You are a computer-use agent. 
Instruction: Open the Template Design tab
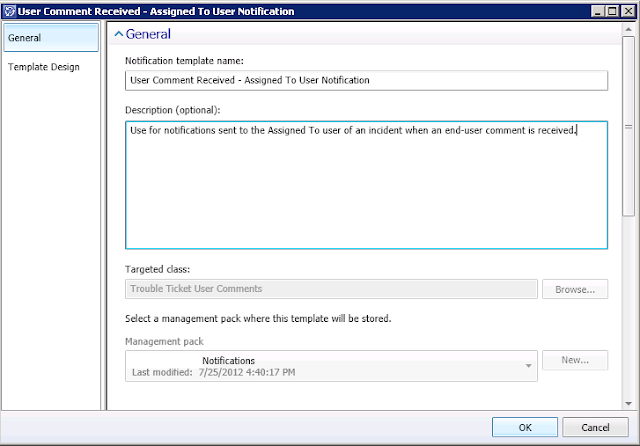click(x=44, y=67)
